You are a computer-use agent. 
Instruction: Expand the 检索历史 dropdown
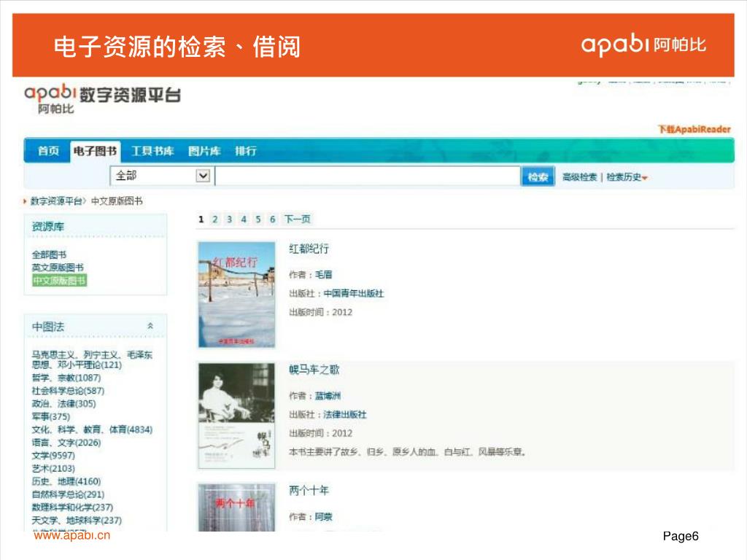point(627,177)
